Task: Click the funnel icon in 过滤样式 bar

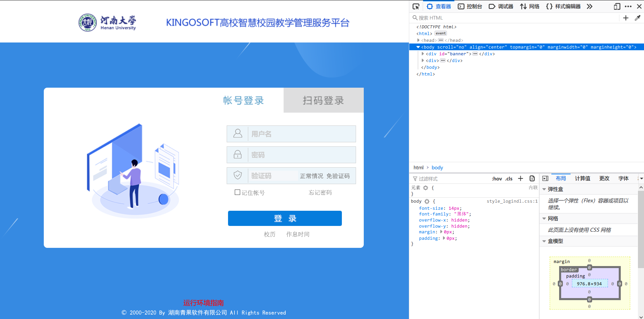Action: (415, 178)
